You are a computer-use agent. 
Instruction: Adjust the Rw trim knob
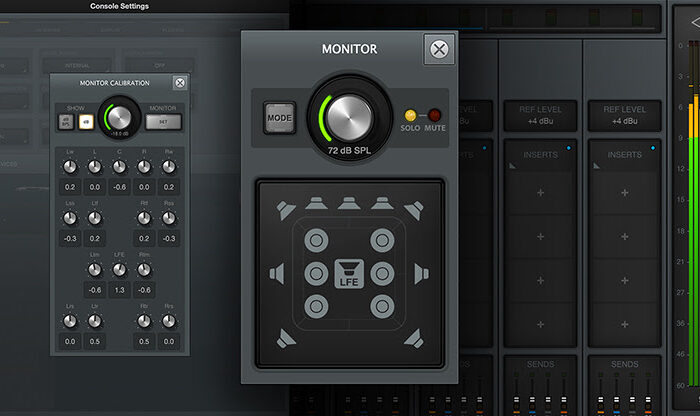(169, 167)
